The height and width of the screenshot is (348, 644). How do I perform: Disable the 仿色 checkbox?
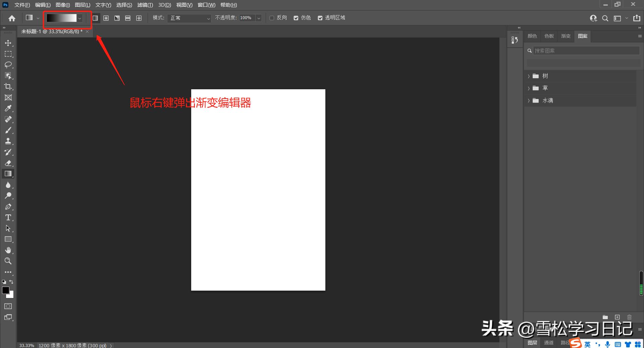click(x=296, y=18)
